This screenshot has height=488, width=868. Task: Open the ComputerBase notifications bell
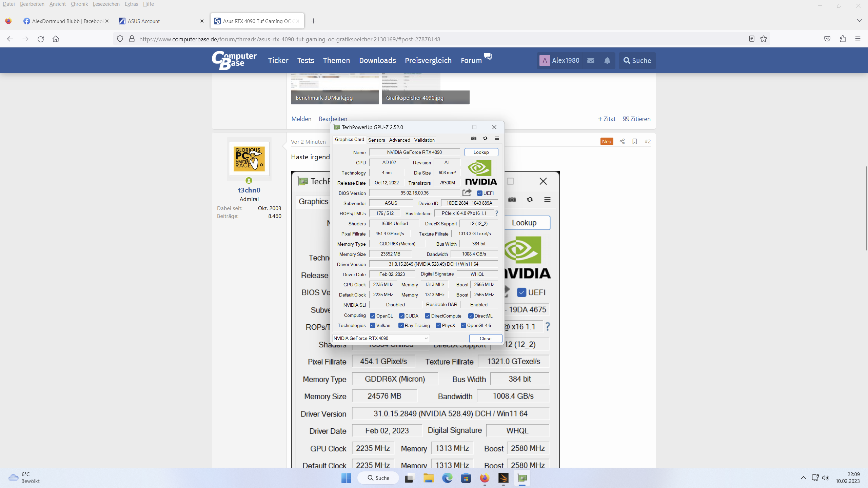point(607,60)
